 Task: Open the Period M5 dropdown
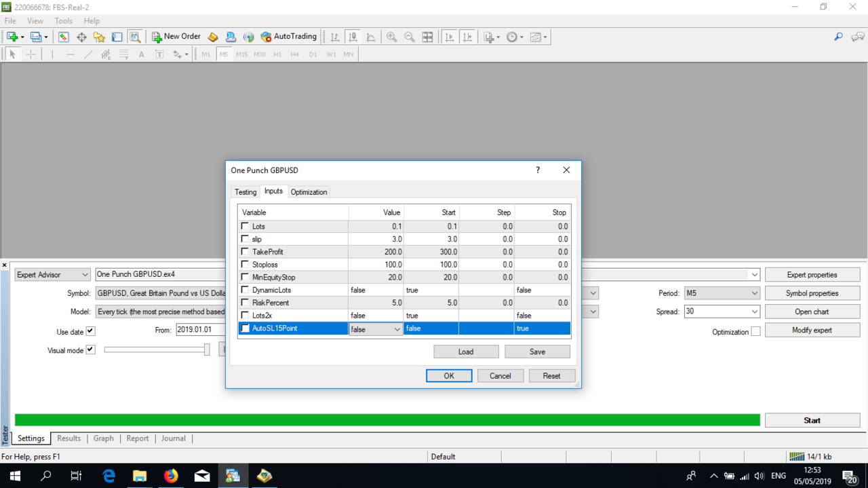(722, 293)
